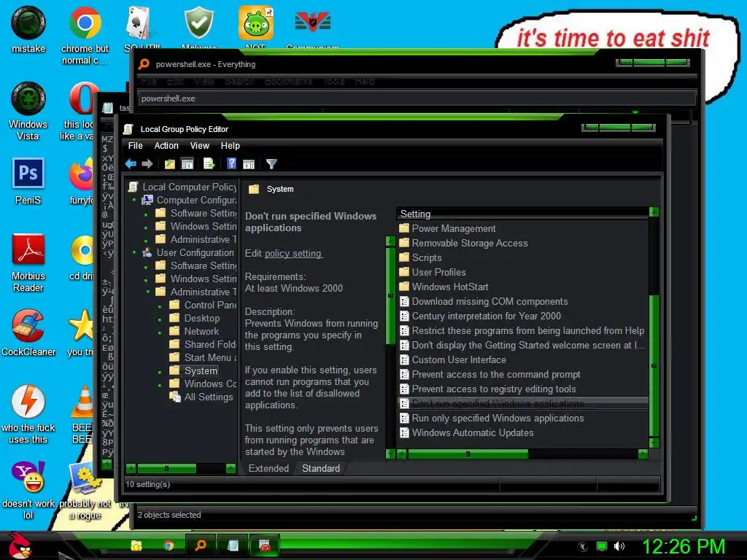The image size is (747, 560).
Task: Open the Morbius Reader desktop icon
Action: [x=28, y=262]
